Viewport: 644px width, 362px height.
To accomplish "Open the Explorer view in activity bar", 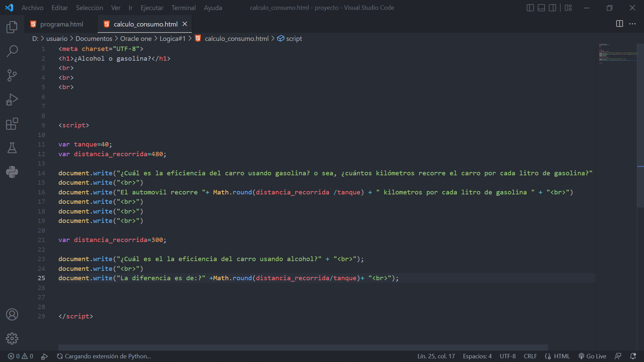I will 12,27.
